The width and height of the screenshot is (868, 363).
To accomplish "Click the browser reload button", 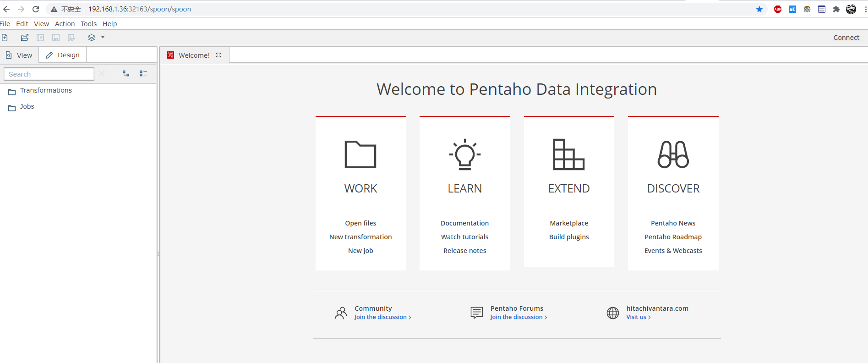I will (x=36, y=9).
